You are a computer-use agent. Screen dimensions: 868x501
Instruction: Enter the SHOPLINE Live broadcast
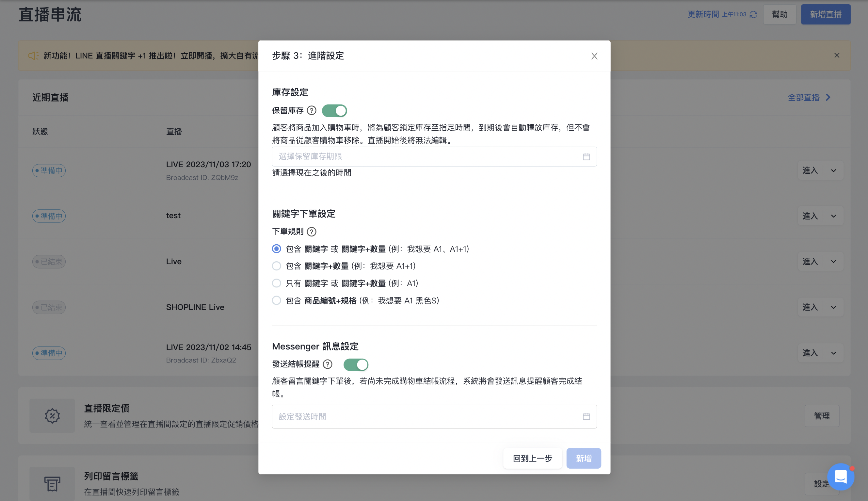[x=810, y=307]
